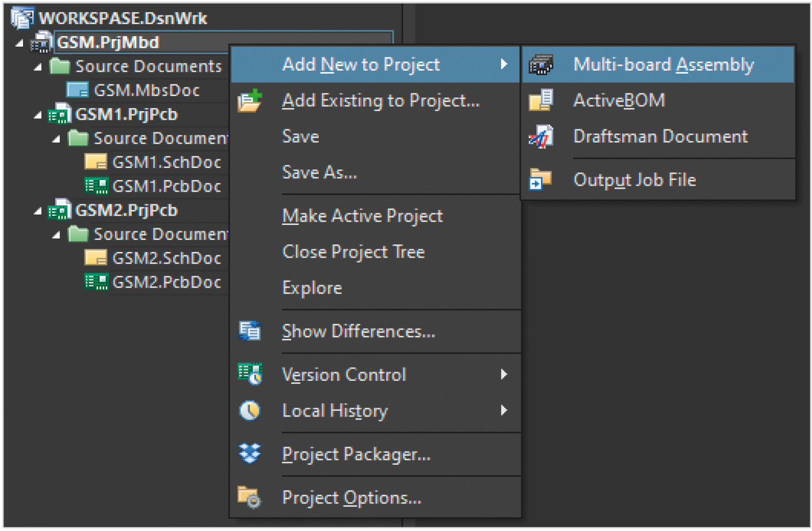Screen dimensions: 812x531
Task: Collapse the GSM1.PrjPcb project node
Action: (x=38, y=115)
